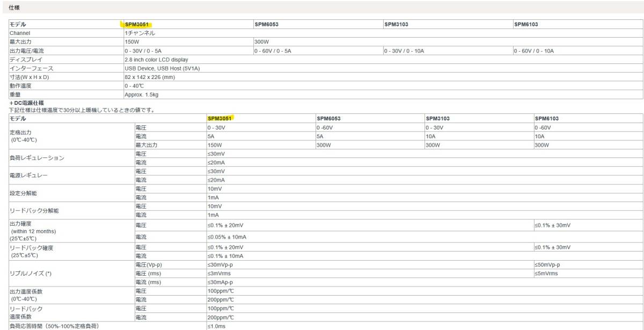This screenshot has width=644, height=330.
Task: Select the リードバック分解能 row label
Action: pyautogui.click(x=34, y=211)
